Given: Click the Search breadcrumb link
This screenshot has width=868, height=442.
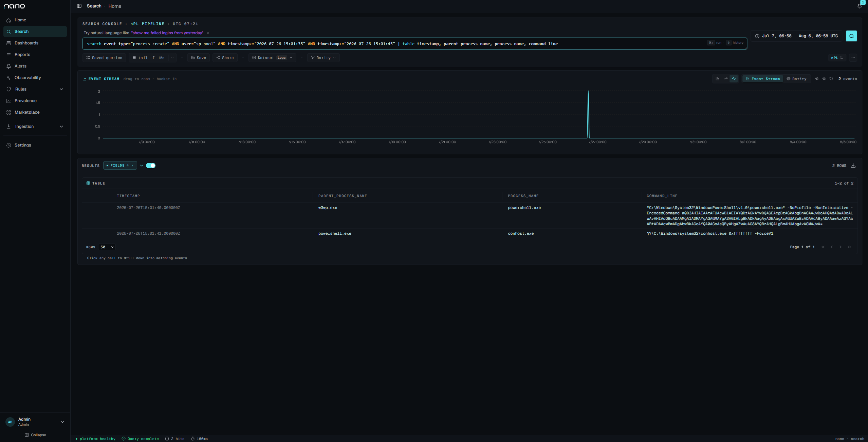Looking at the screenshot, I should click(x=94, y=6).
